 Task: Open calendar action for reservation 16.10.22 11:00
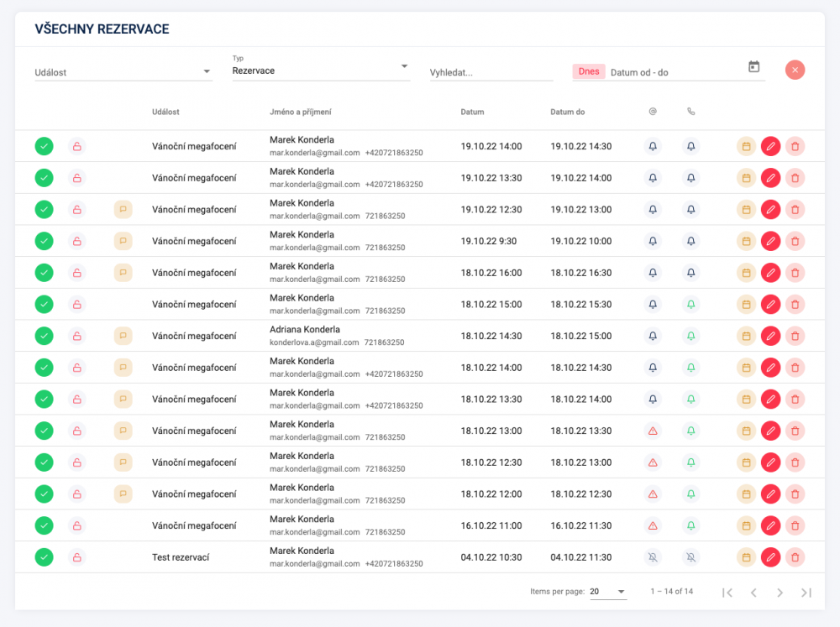(x=746, y=525)
